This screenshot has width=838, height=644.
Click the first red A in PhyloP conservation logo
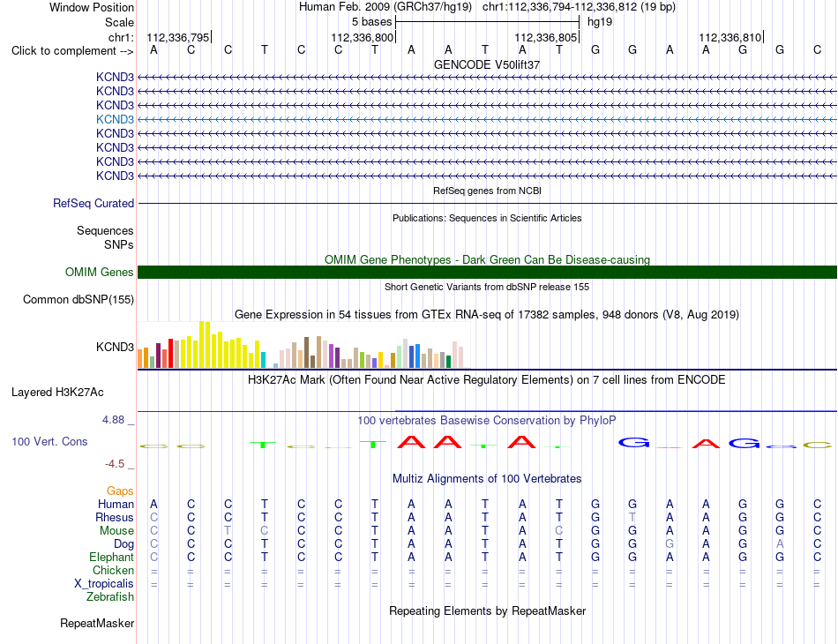pyautogui.click(x=411, y=442)
